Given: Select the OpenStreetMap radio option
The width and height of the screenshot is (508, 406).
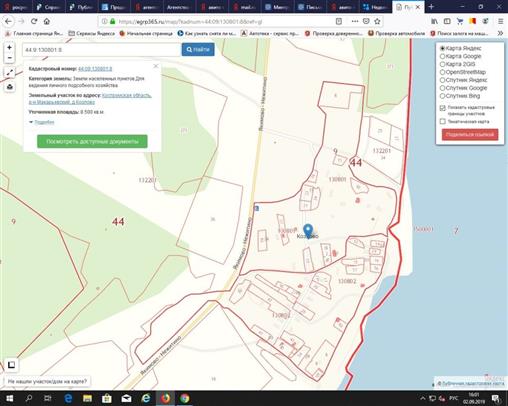Looking at the screenshot, I should point(442,72).
